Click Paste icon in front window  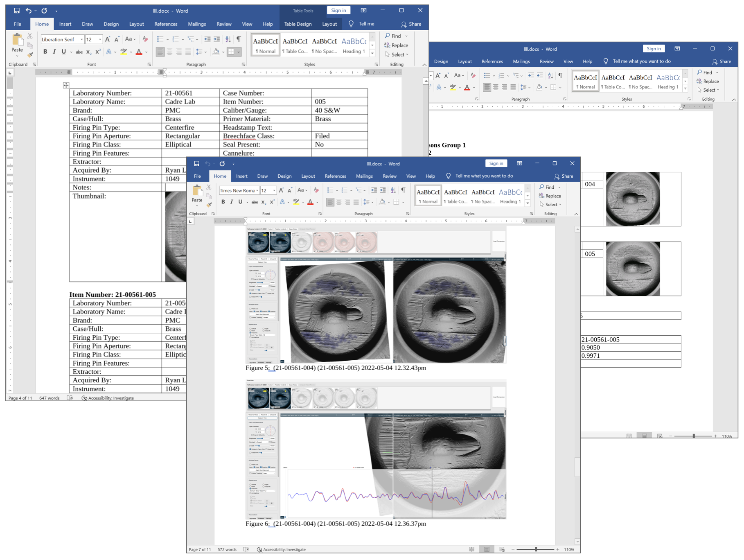pyautogui.click(x=197, y=191)
